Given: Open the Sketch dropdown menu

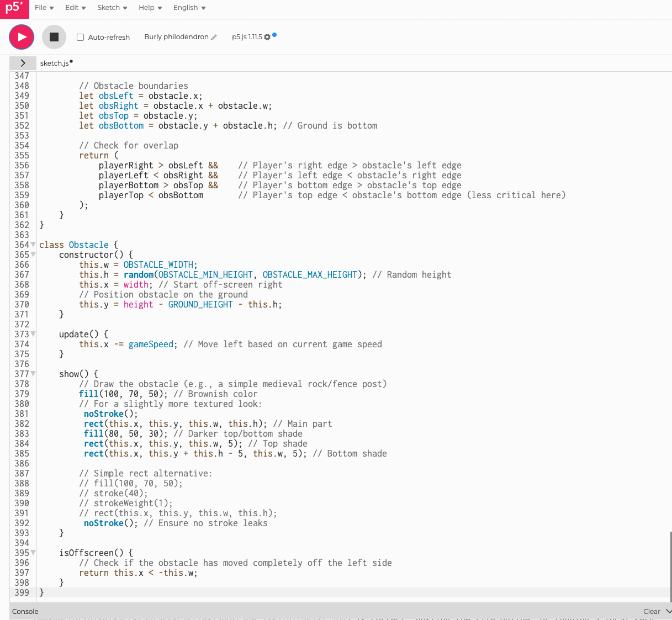Looking at the screenshot, I should (x=112, y=8).
